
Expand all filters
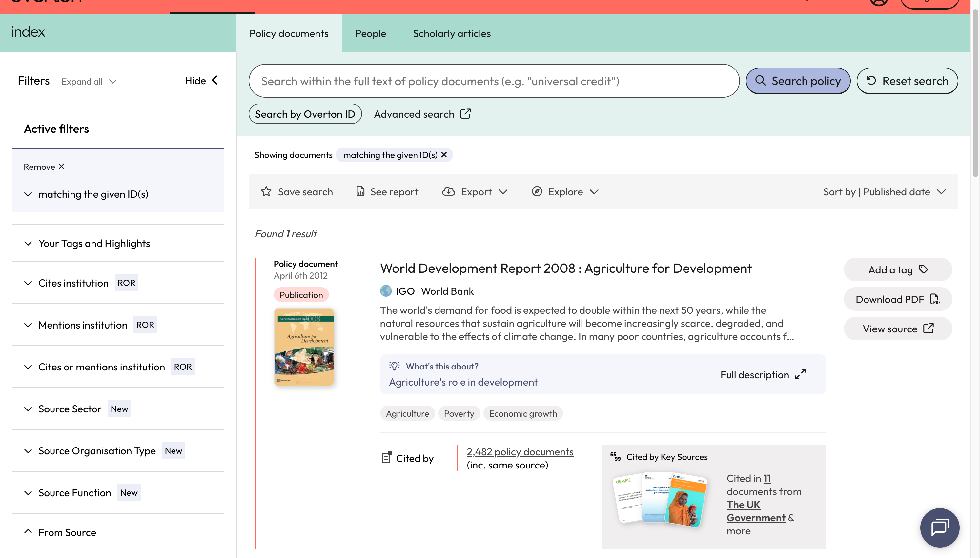89,81
